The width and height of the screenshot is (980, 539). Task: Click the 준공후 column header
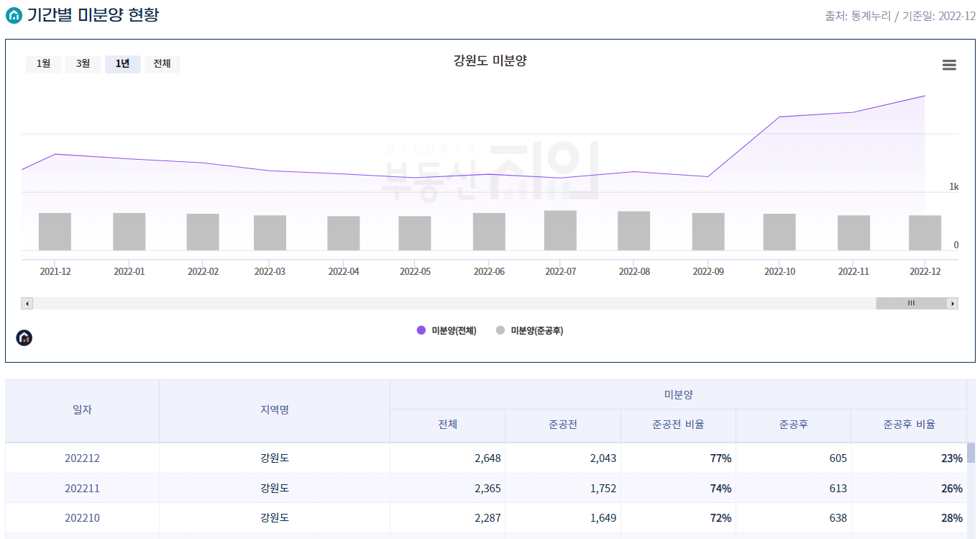point(794,426)
